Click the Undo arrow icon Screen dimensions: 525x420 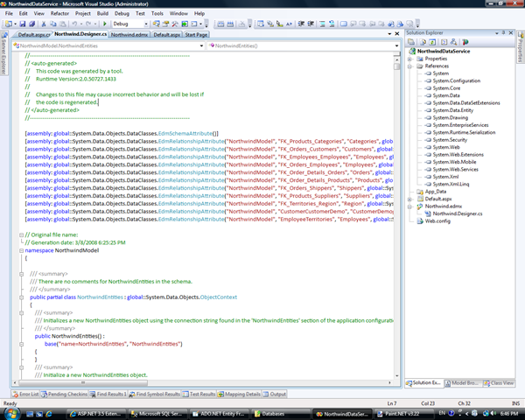[x=74, y=24]
